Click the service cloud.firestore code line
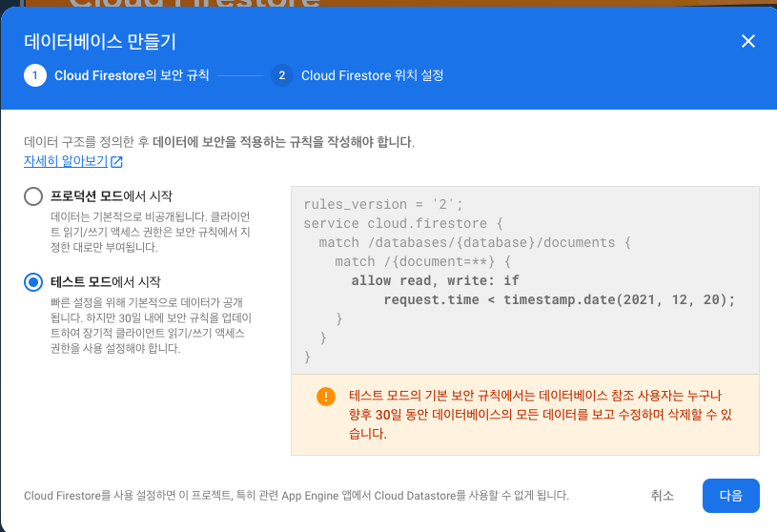The height and width of the screenshot is (532, 777). (403, 223)
